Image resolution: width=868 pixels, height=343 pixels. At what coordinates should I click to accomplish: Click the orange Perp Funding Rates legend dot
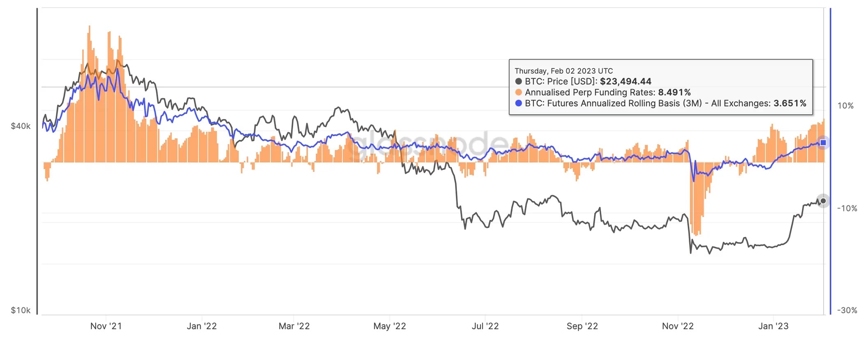pyautogui.click(x=519, y=92)
